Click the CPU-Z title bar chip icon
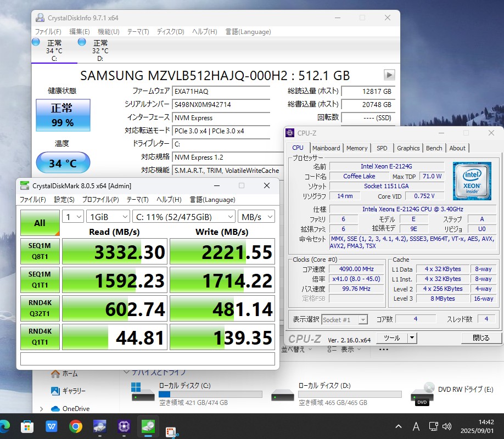The width and height of the screenshot is (504, 439). [x=290, y=133]
